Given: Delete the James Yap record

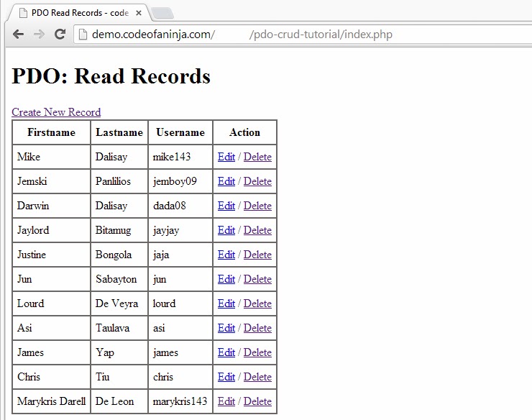Looking at the screenshot, I should coord(257,352).
